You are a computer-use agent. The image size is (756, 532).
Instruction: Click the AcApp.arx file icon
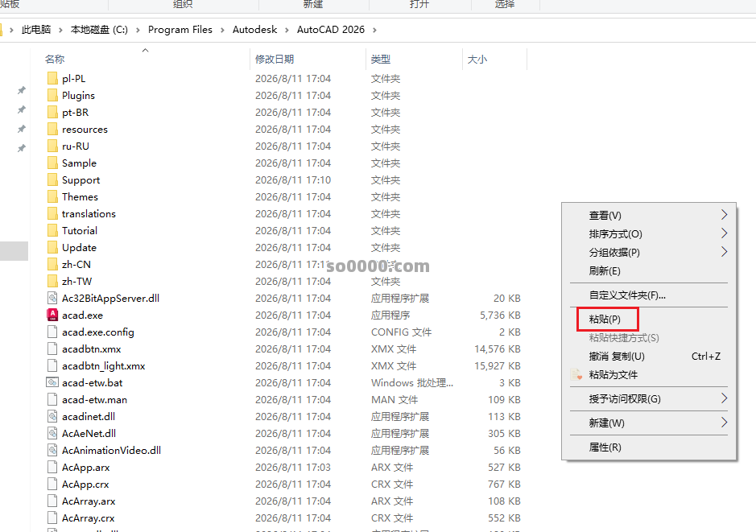pos(52,467)
